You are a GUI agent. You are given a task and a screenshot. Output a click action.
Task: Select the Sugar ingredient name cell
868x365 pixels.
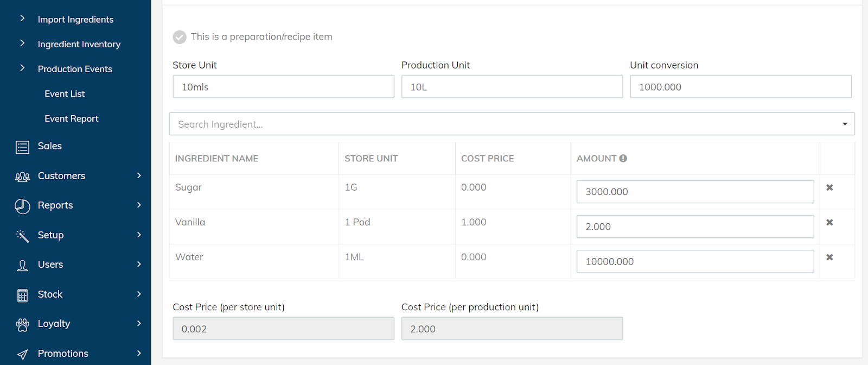(x=254, y=192)
